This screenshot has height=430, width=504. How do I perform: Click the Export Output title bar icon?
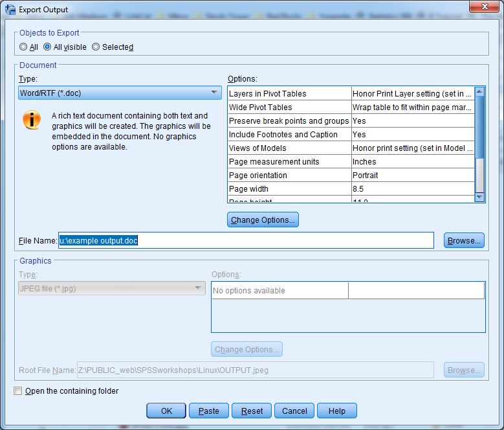(x=10, y=10)
